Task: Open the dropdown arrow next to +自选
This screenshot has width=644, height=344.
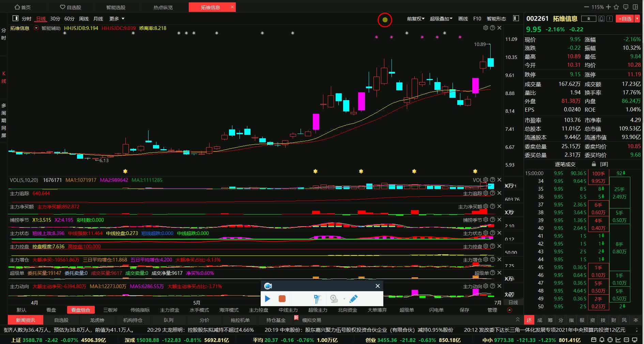Action: [x=637, y=19]
